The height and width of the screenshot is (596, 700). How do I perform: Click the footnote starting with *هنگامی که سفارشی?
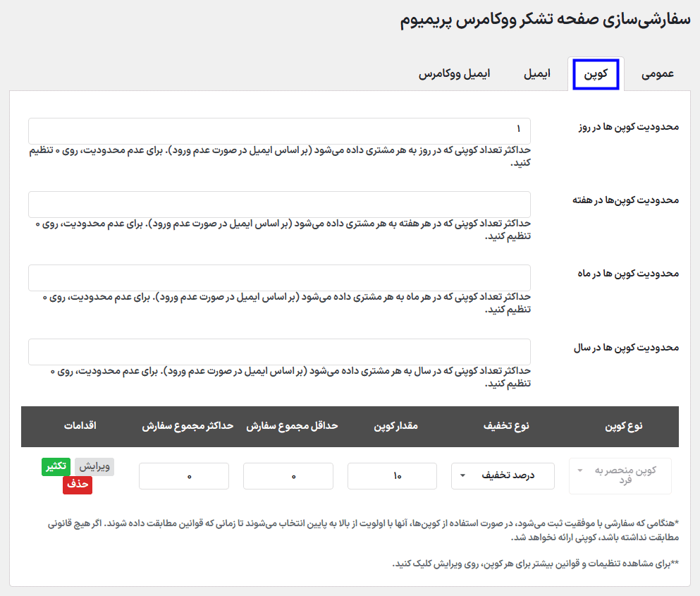[x=363, y=530]
